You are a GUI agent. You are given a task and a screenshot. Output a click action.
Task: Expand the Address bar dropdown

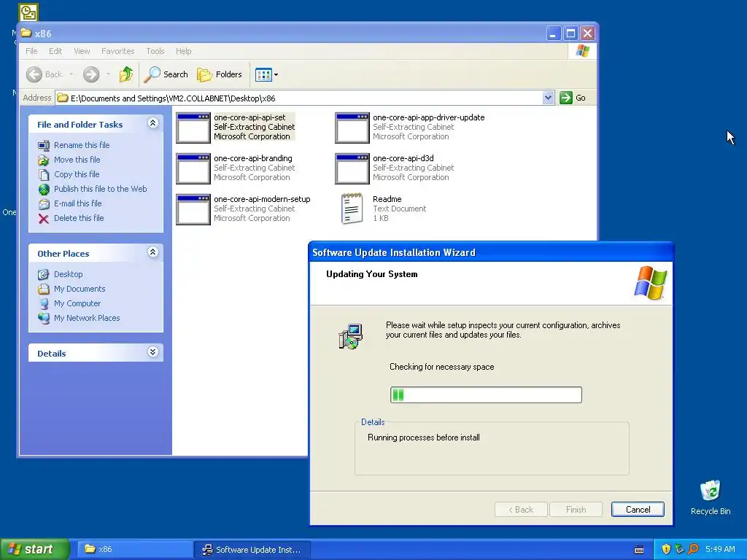pyautogui.click(x=548, y=98)
